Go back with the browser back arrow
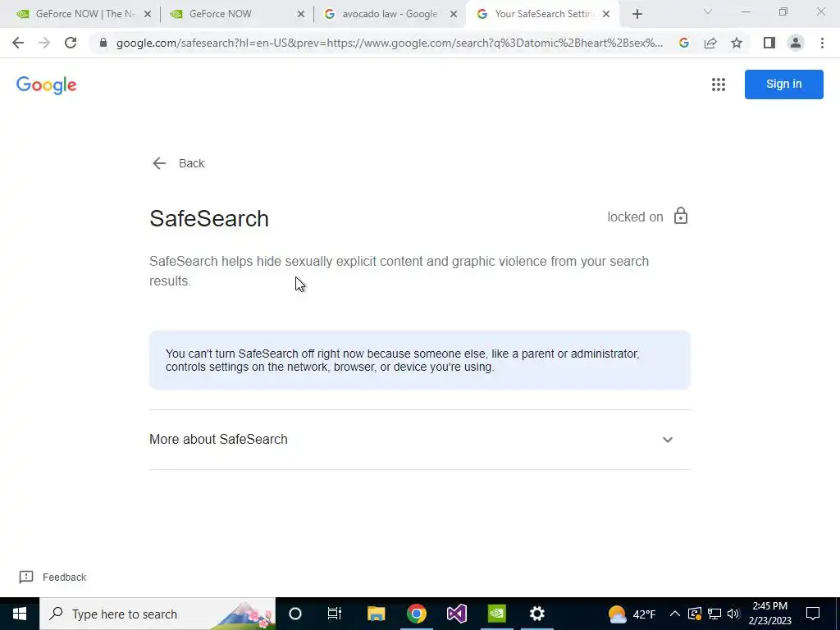The width and height of the screenshot is (840, 630). pos(18,43)
